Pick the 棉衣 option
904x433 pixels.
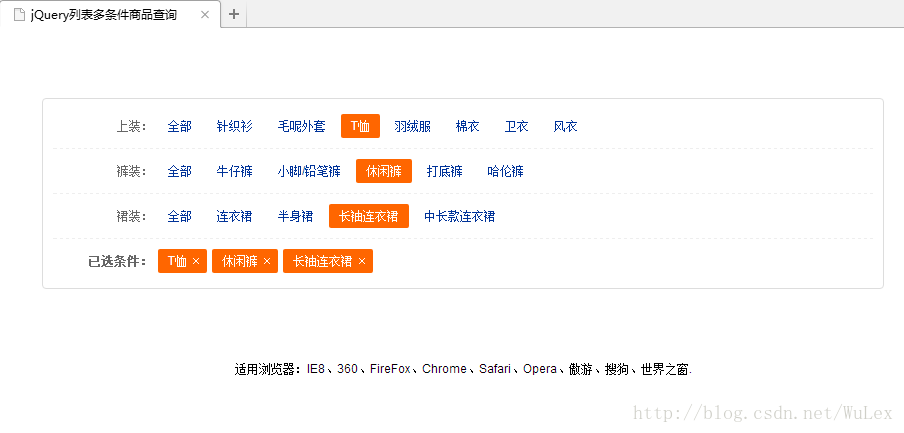468,126
